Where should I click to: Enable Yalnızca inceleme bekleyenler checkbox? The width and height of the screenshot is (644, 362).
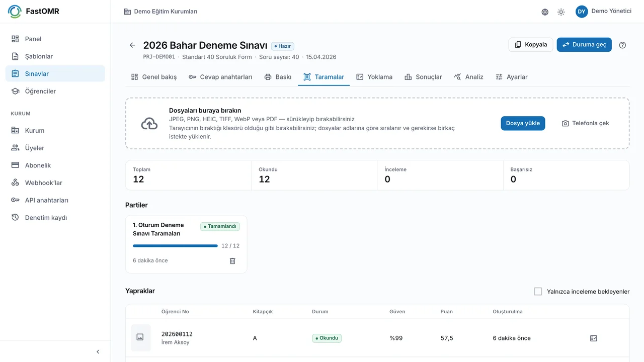538,292
